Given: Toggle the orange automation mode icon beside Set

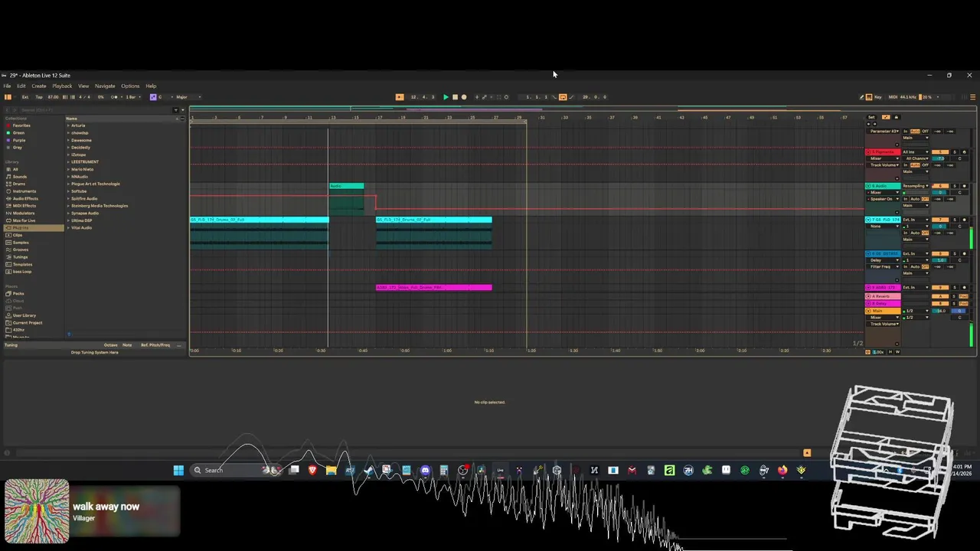Looking at the screenshot, I should (x=886, y=117).
